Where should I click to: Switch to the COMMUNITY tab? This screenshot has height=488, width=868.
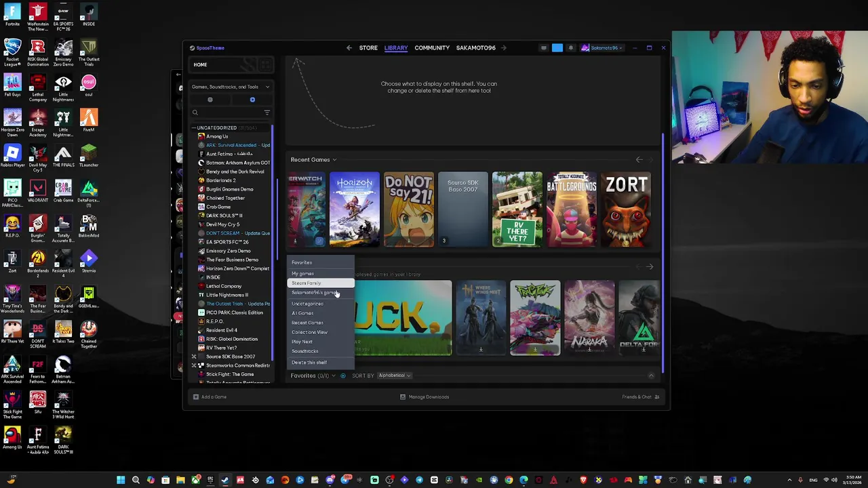click(432, 48)
